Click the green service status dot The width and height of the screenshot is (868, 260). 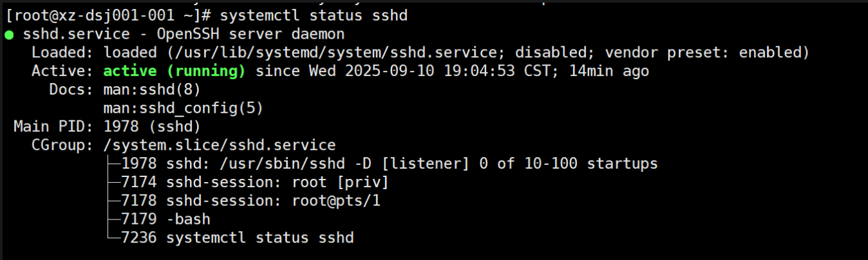[9, 35]
